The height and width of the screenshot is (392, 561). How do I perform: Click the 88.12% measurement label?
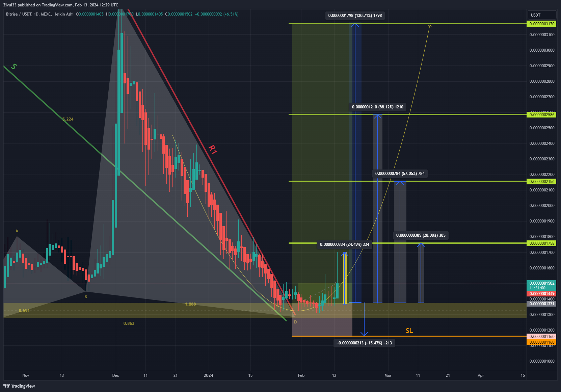click(377, 107)
